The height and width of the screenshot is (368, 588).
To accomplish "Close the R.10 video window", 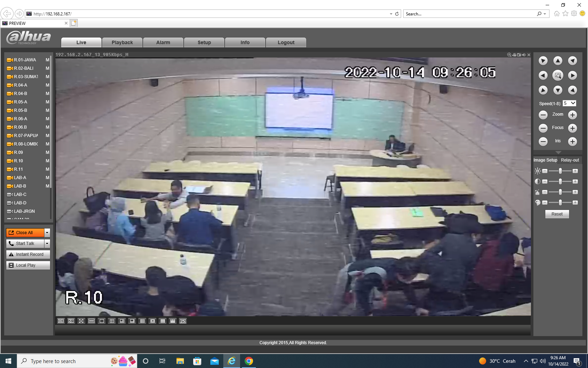I will click(529, 55).
